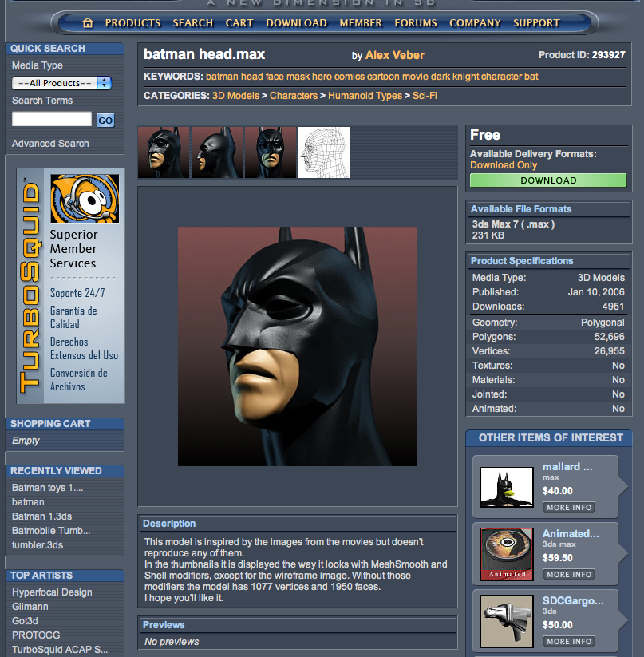This screenshot has width=644, height=657.
Task: Open the PRODUCTS menu
Action: pyautogui.click(x=132, y=23)
